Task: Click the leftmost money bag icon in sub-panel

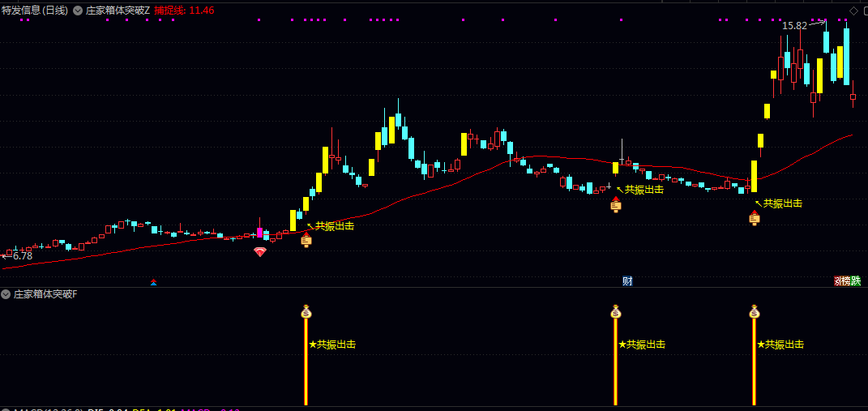Action: point(306,311)
